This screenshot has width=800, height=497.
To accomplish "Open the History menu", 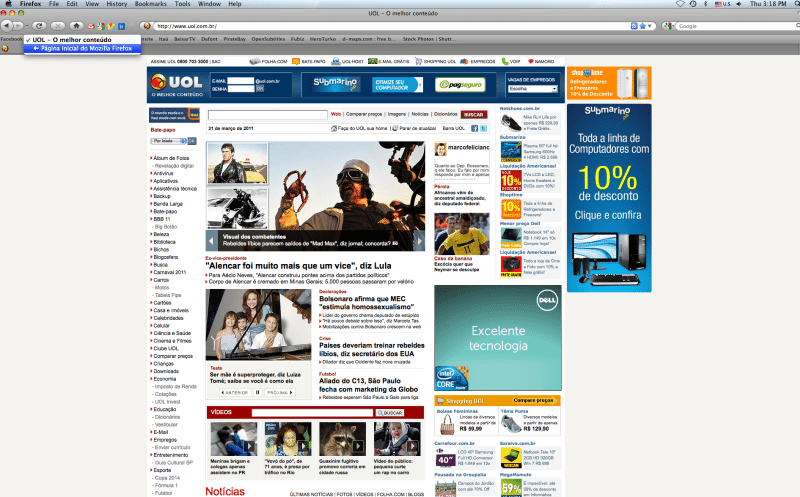I will pos(116,4).
